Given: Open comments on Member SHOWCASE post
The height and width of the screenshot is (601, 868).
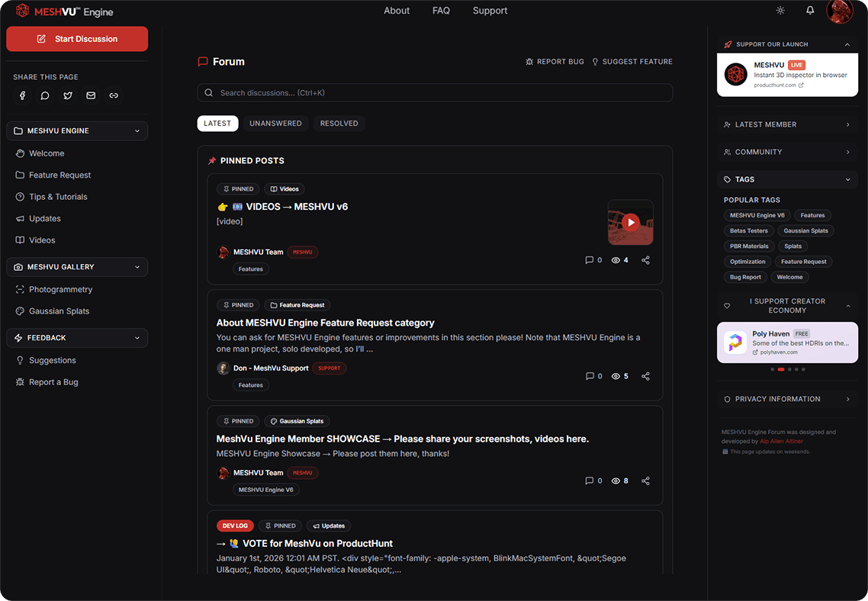Looking at the screenshot, I should (x=593, y=481).
